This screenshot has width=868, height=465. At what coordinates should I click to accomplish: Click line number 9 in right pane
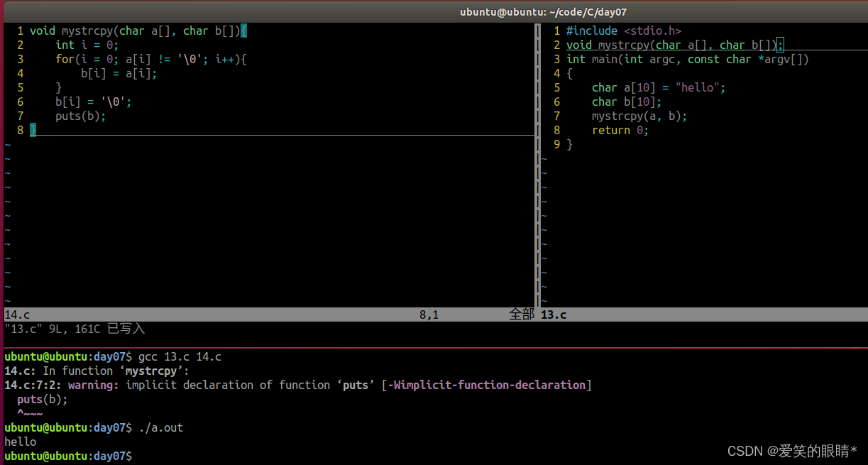click(x=556, y=144)
